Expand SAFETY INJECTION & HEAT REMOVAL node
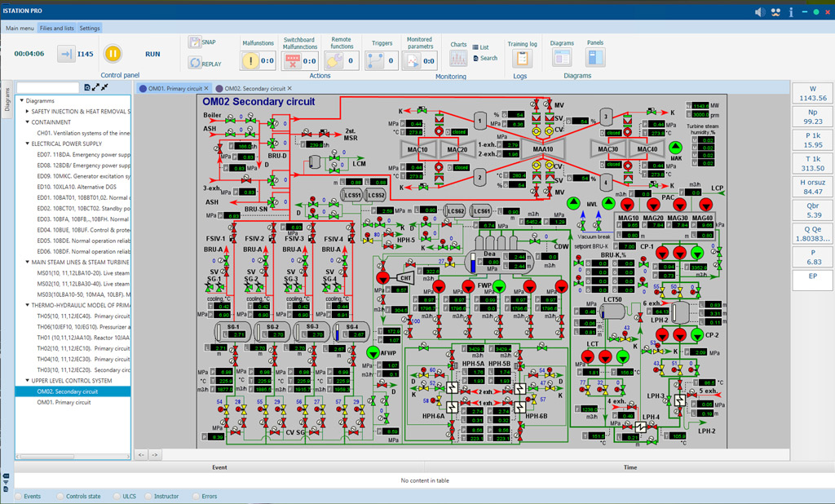Viewport: 835px width, 504px height. [x=27, y=112]
